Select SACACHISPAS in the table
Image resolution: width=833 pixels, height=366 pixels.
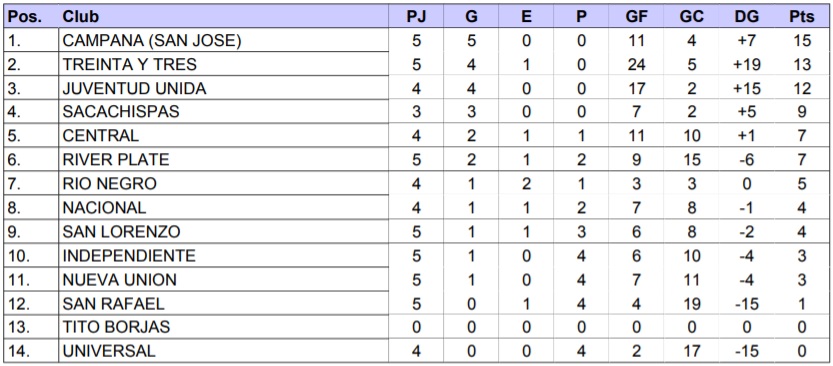coord(121,112)
